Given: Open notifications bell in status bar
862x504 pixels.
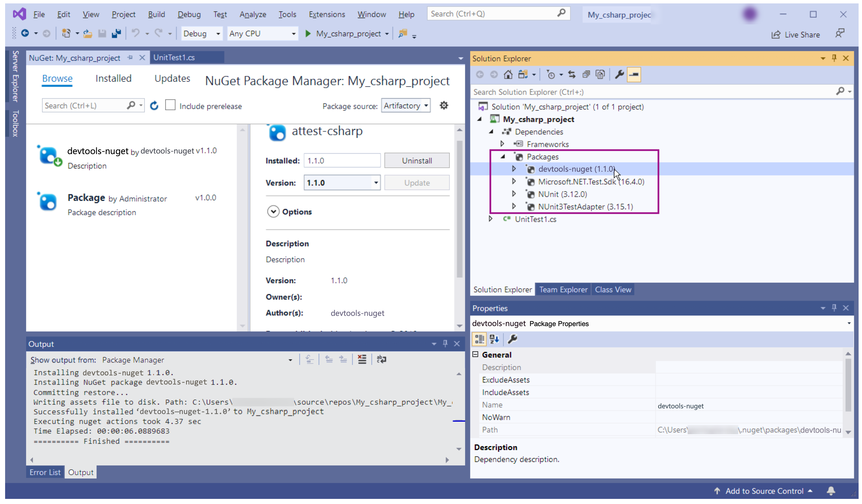Looking at the screenshot, I should coord(831,491).
